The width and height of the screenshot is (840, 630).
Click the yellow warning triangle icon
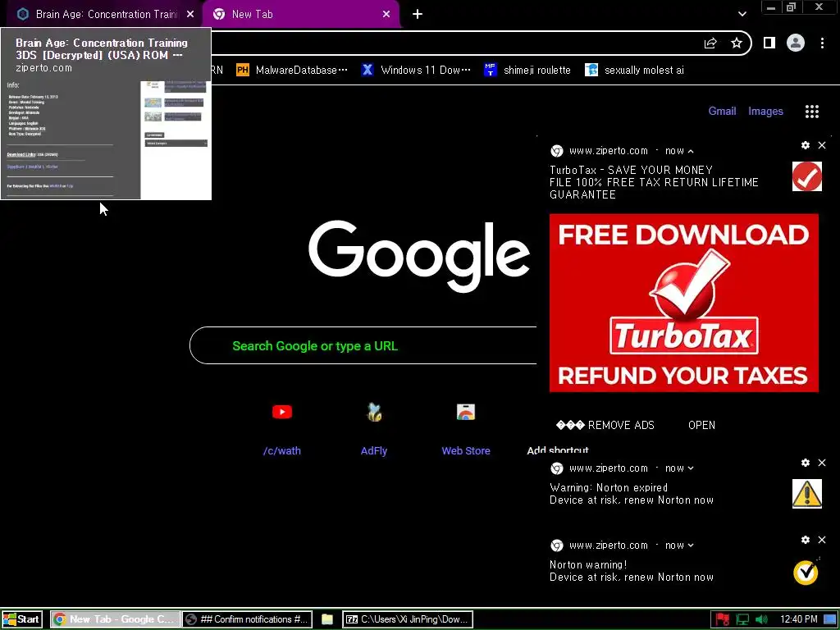tap(807, 493)
